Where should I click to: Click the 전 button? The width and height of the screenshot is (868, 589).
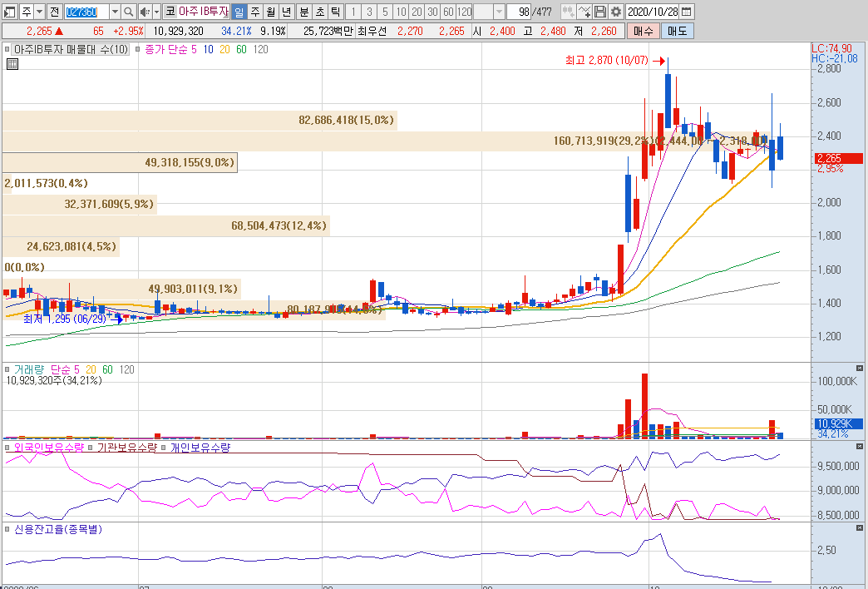point(54,12)
